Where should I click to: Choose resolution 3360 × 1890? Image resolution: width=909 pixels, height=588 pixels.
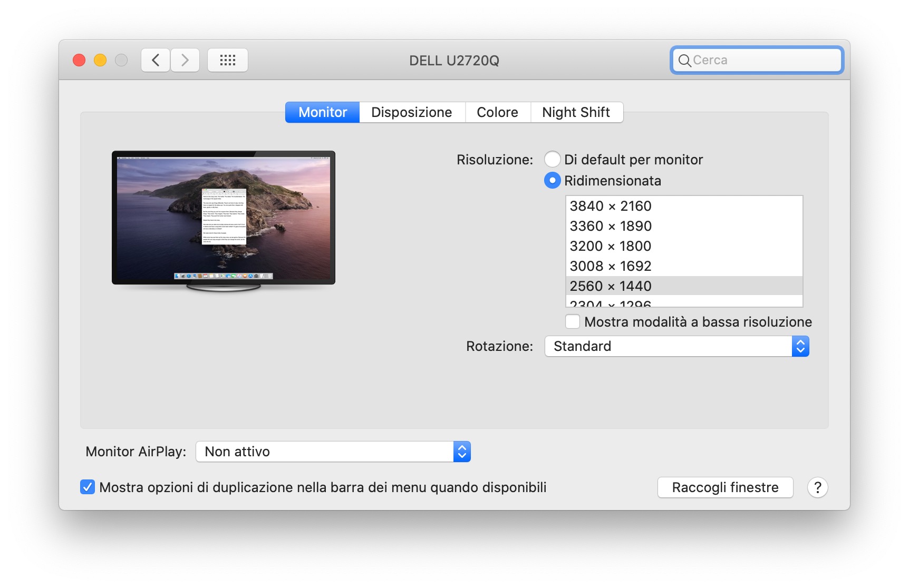pos(684,226)
